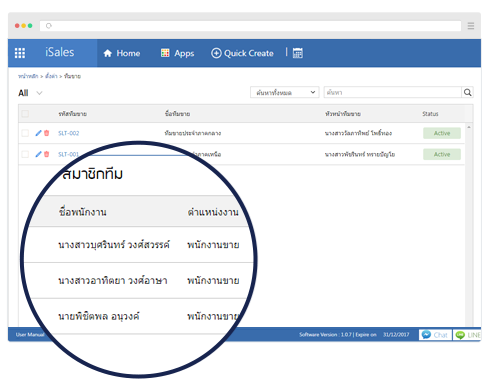488x379 pixels.
Task: Open the LINE contact icon
Action: [467, 335]
